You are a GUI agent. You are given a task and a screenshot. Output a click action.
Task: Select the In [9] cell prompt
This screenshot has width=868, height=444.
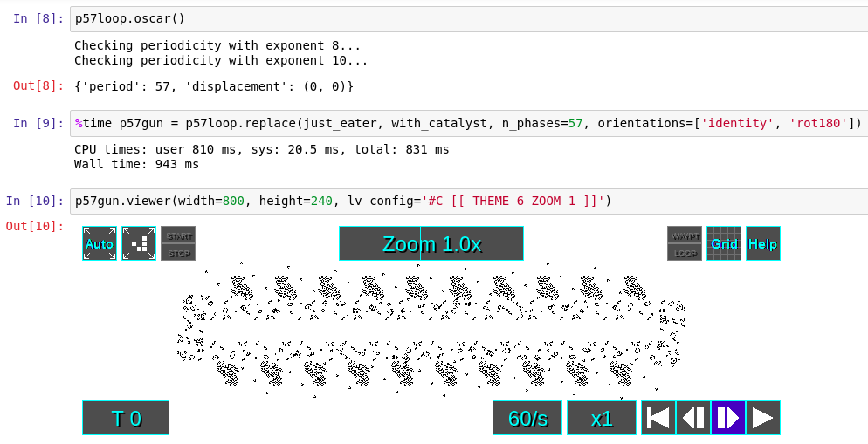(38, 123)
